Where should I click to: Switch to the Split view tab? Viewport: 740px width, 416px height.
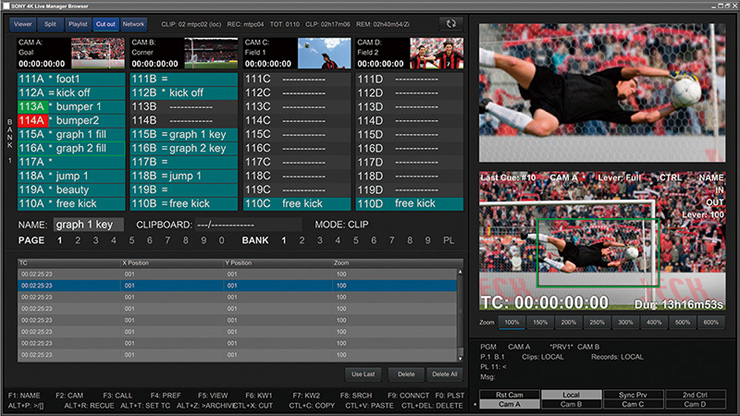[x=51, y=22]
